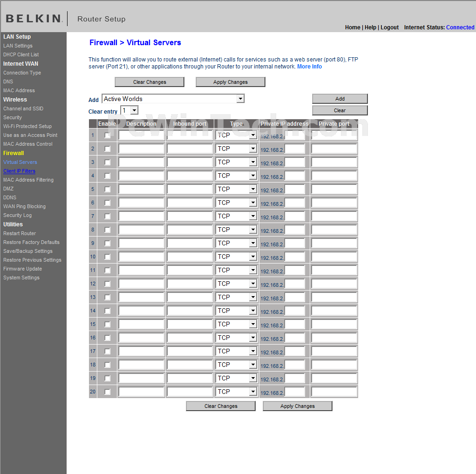Screen dimensions: 476x474
Task: Open the MAC Address Control page
Action: (27, 144)
